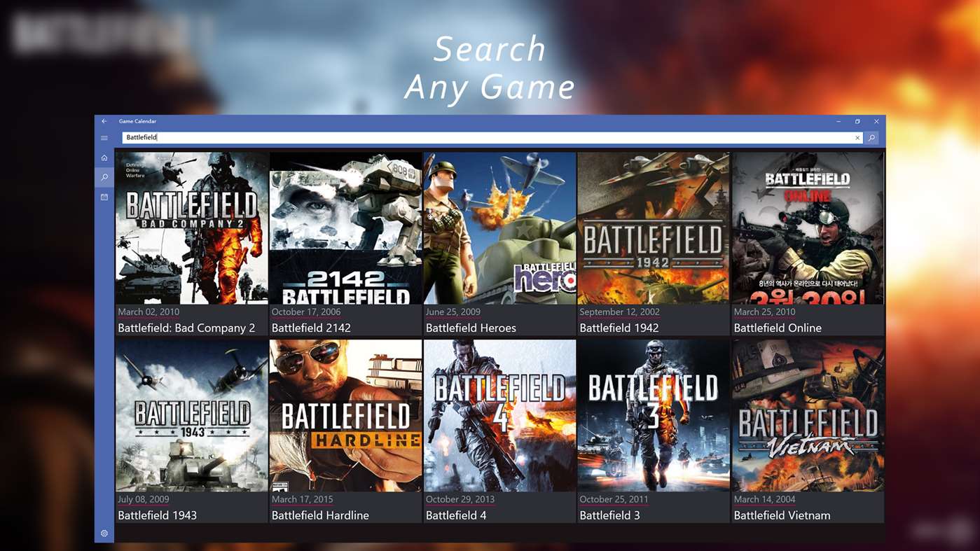The height and width of the screenshot is (551, 980).
Task: Open Settings gear in sidebar
Action: pyautogui.click(x=104, y=533)
